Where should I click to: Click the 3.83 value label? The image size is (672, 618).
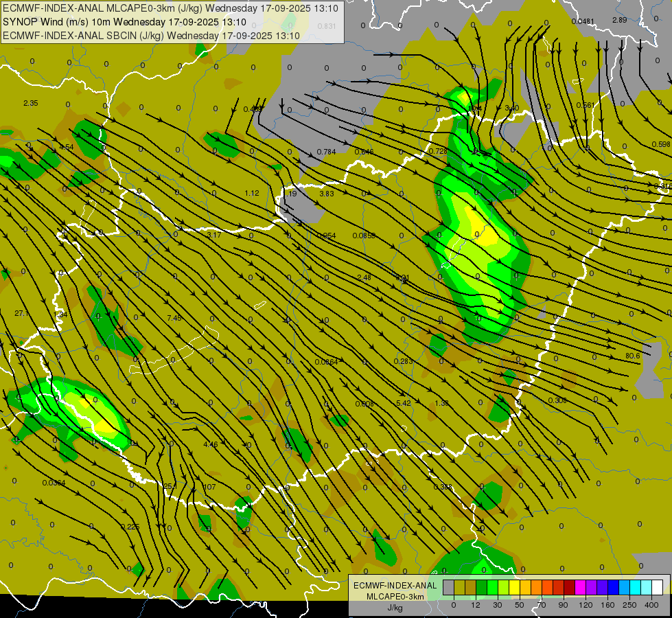326,194
